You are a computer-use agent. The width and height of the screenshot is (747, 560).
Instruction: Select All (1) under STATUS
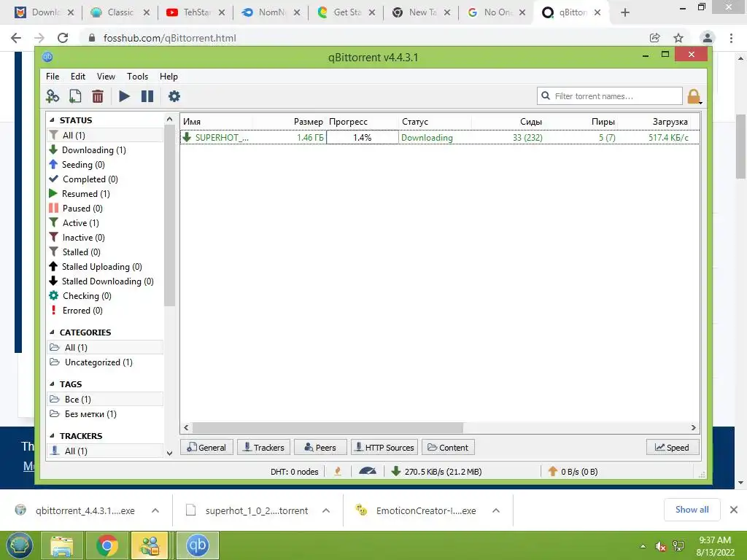105,135
